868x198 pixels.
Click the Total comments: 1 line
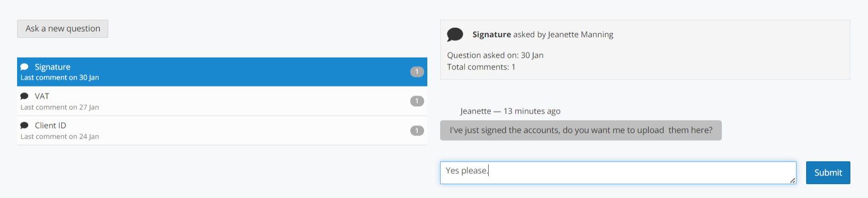[x=481, y=67]
